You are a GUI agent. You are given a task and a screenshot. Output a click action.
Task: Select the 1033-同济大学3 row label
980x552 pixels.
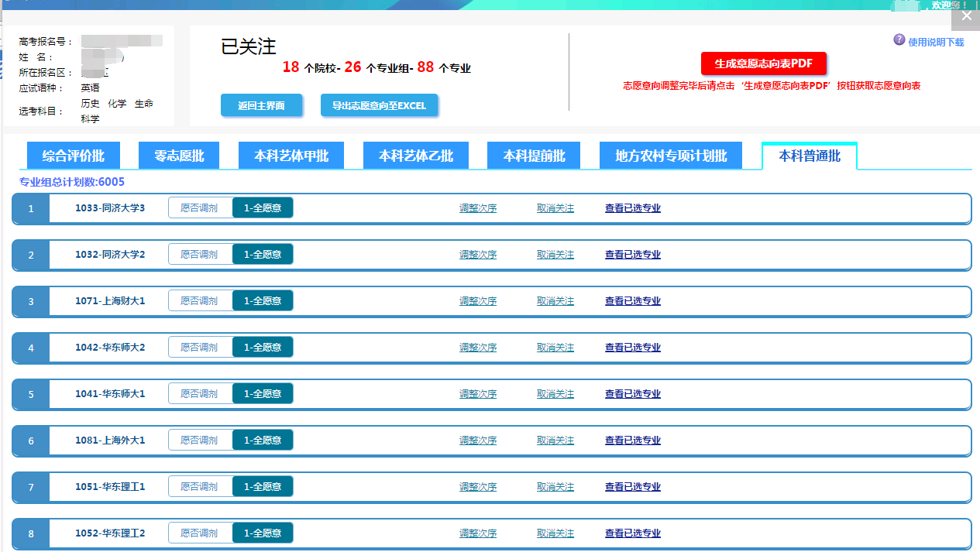110,208
